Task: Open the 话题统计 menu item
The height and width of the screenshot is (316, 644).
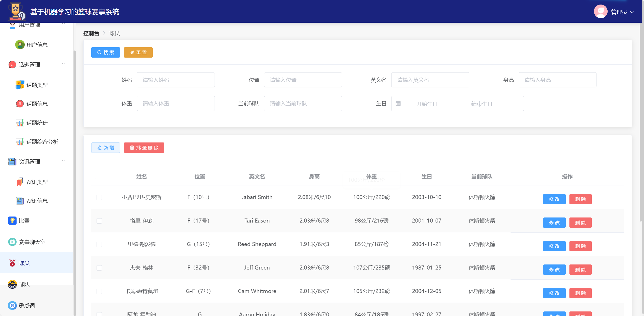Action: (37, 123)
